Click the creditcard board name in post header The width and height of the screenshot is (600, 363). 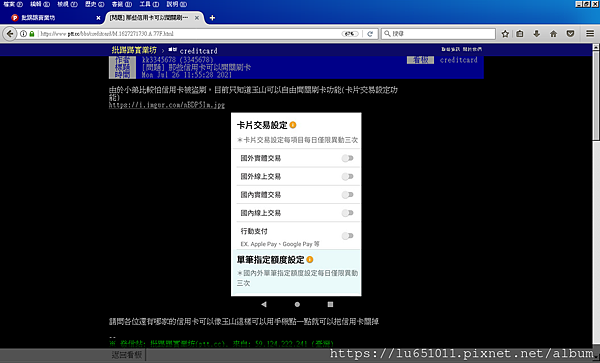click(458, 60)
